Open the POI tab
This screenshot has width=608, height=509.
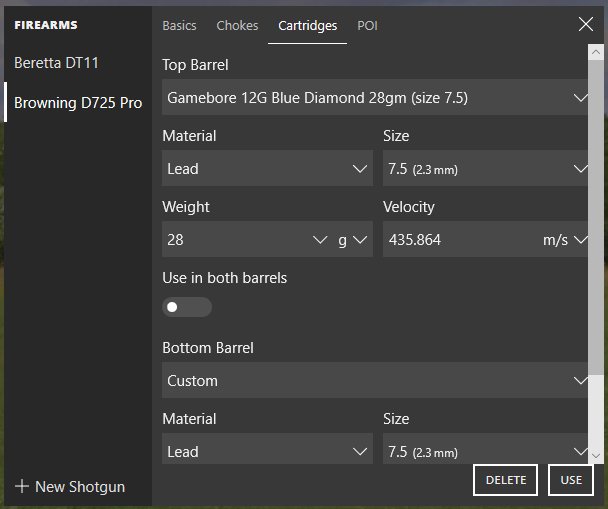(367, 26)
